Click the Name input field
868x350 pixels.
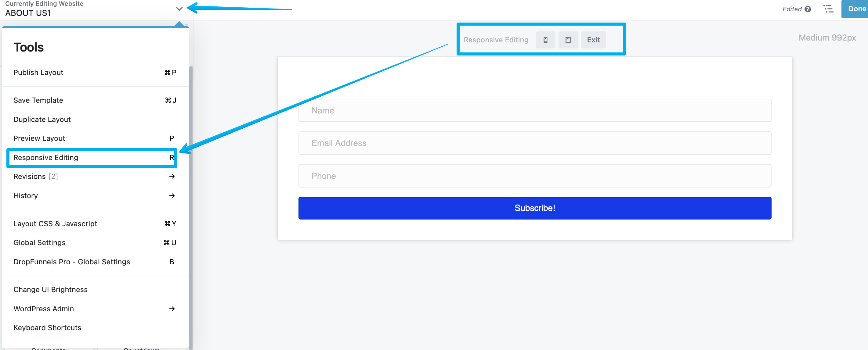tap(535, 111)
